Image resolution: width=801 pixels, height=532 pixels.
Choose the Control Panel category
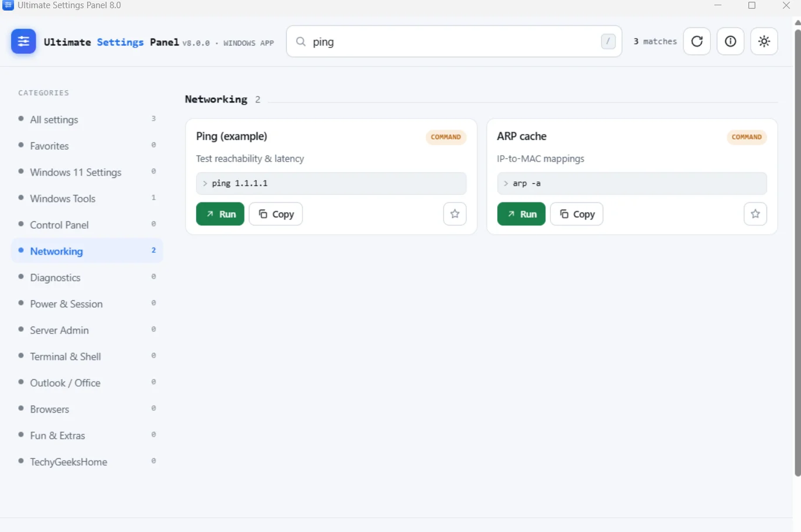[x=87, y=225]
